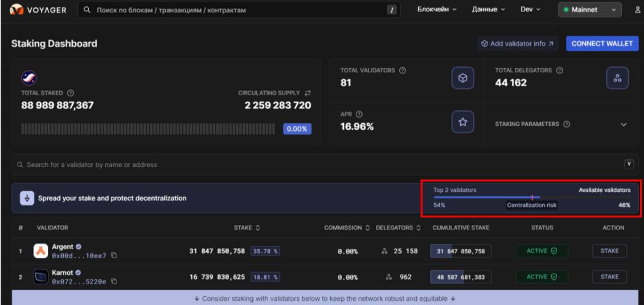Open the Блокчейн menu
This screenshot has width=644, height=305.
(437, 10)
